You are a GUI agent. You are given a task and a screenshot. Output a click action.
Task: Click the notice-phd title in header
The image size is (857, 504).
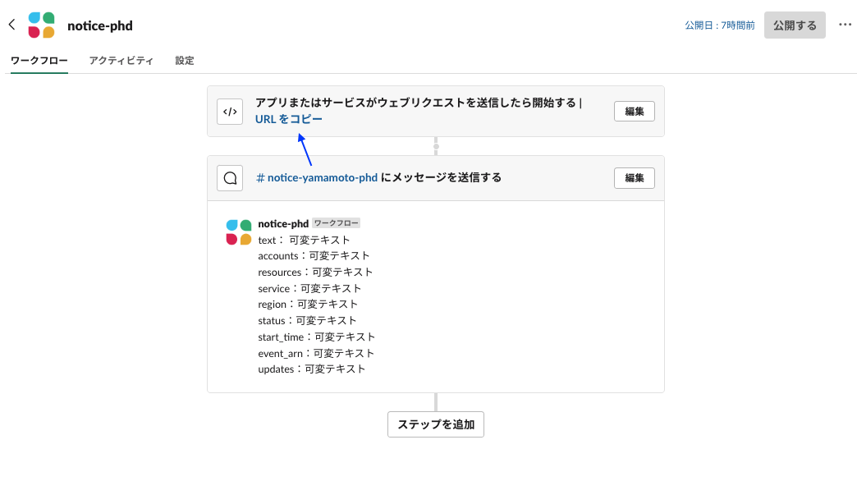tap(100, 25)
